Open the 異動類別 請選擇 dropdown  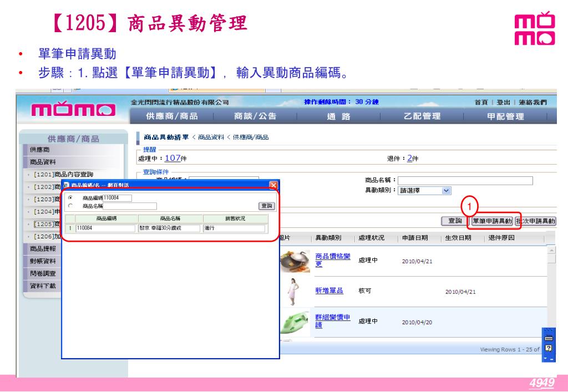pyautogui.click(x=424, y=190)
